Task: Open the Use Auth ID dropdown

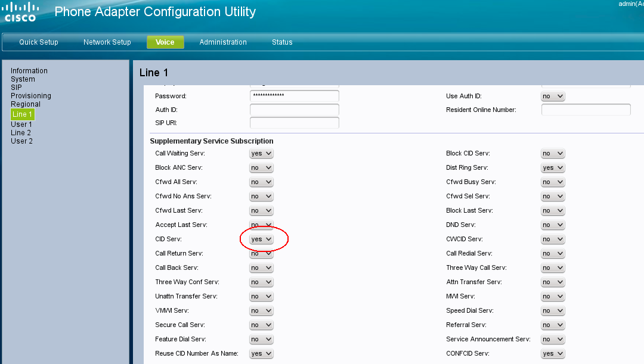Action: click(553, 96)
